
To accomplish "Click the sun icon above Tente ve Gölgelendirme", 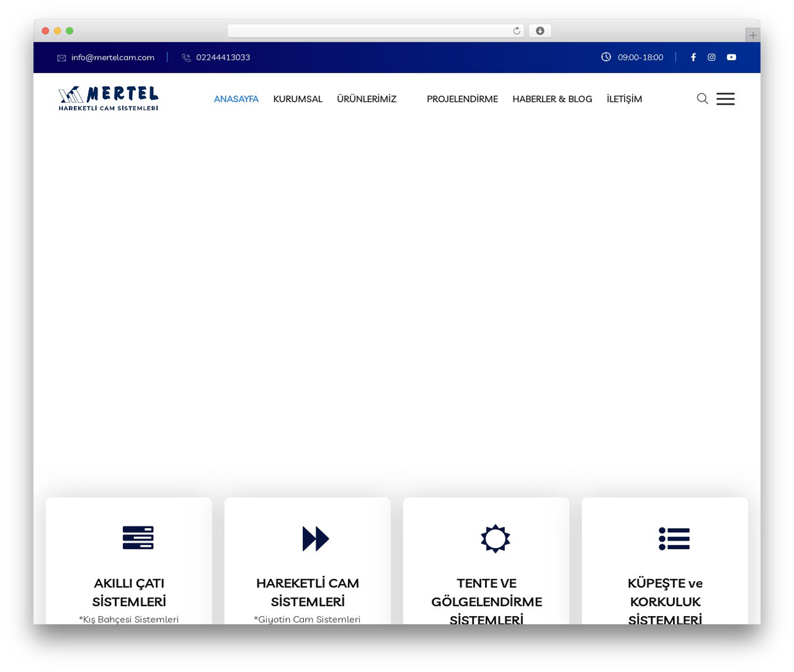I will (495, 538).
